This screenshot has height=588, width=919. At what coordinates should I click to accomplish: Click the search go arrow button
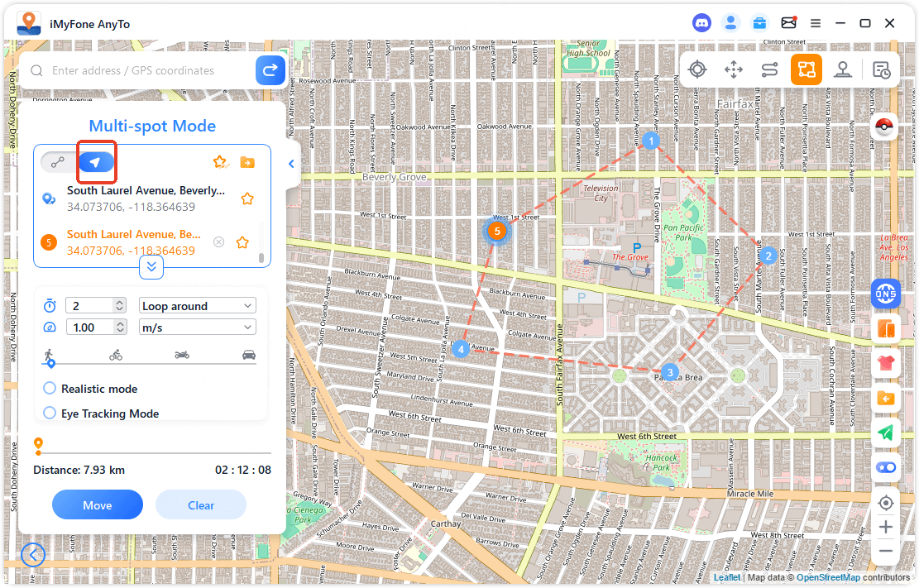coord(270,71)
